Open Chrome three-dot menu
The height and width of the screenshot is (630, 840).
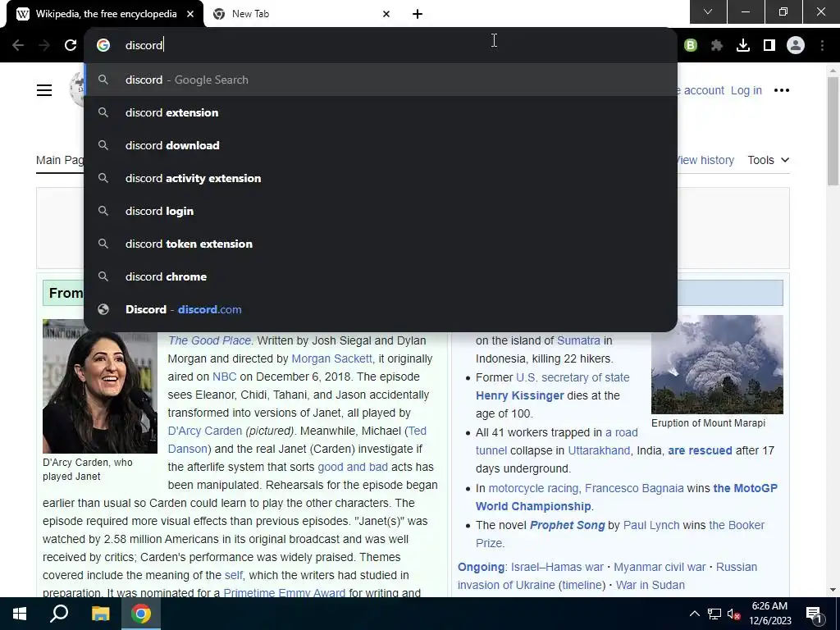822,46
